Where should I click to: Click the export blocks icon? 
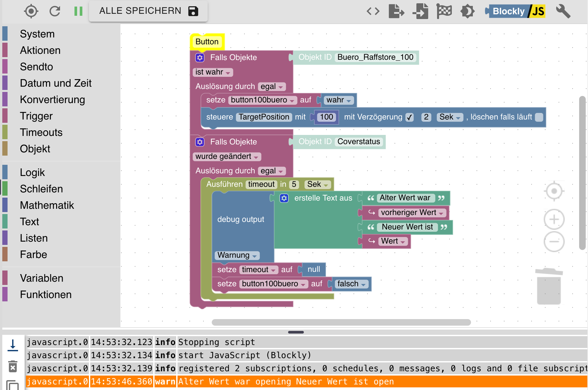[396, 11]
